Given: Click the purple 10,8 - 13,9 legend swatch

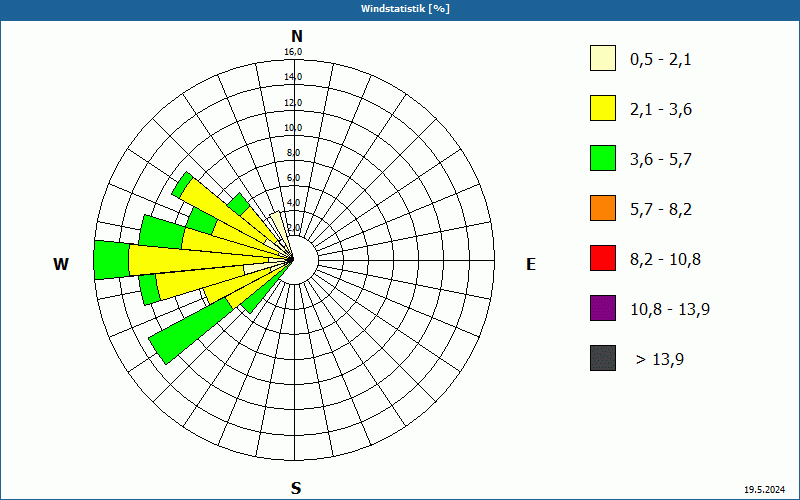Looking at the screenshot, I should pos(603,308).
